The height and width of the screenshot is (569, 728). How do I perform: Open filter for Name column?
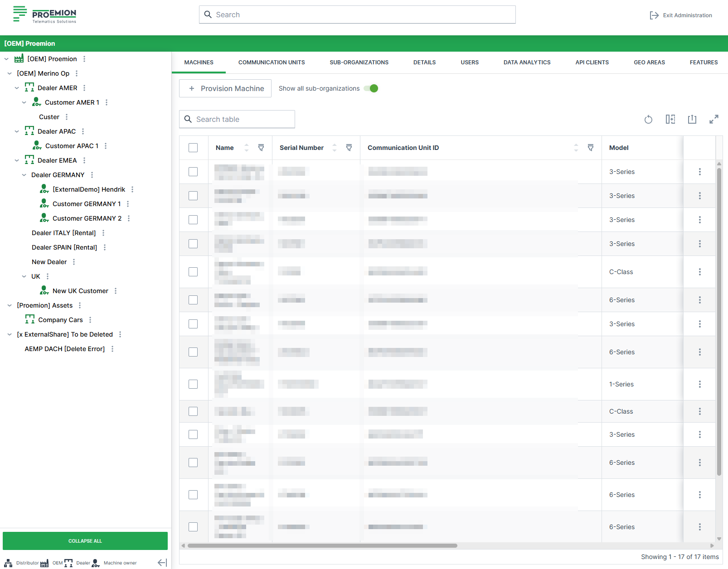[261, 148]
